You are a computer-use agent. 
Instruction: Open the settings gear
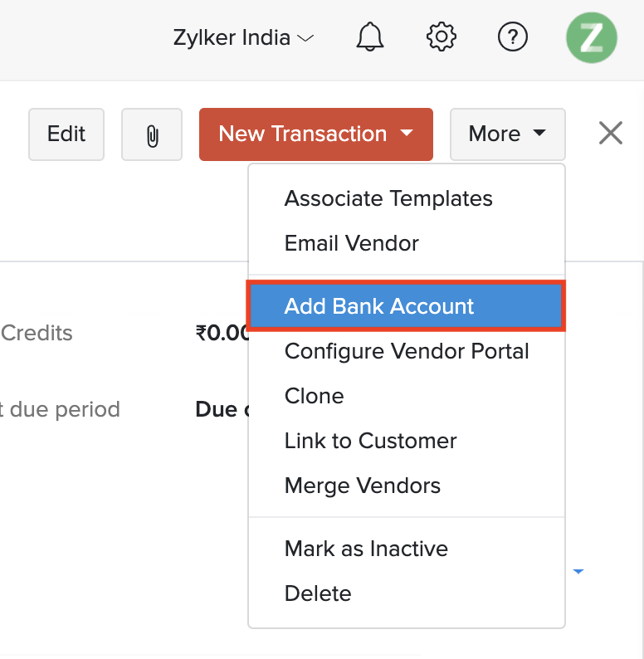tap(442, 37)
